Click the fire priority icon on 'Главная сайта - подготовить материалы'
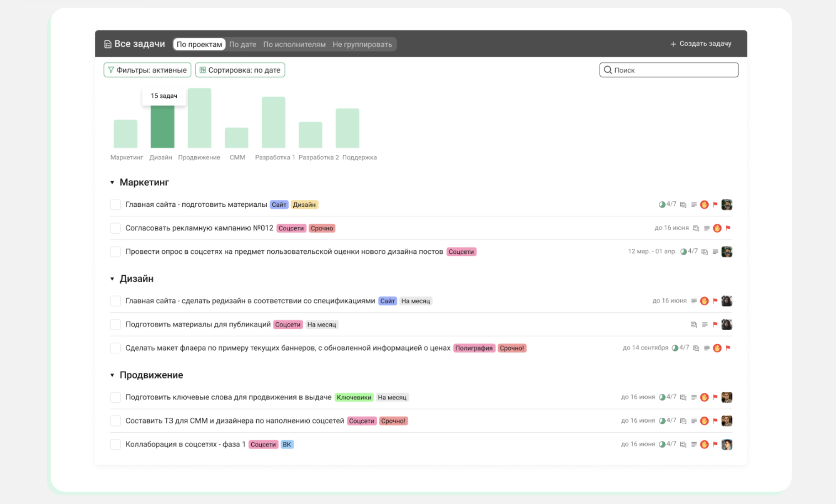 tap(704, 205)
